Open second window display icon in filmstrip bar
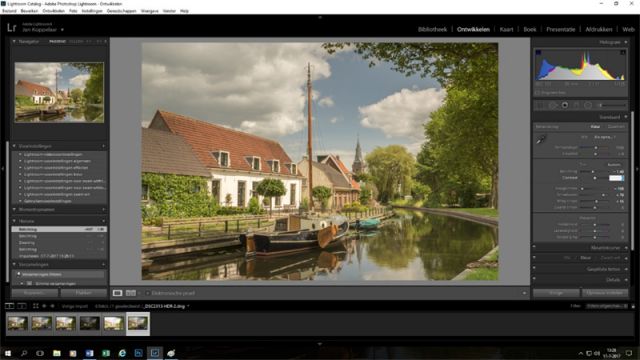Image resolution: width=640 pixels, height=360 pixels. pyautogui.click(x=22, y=306)
